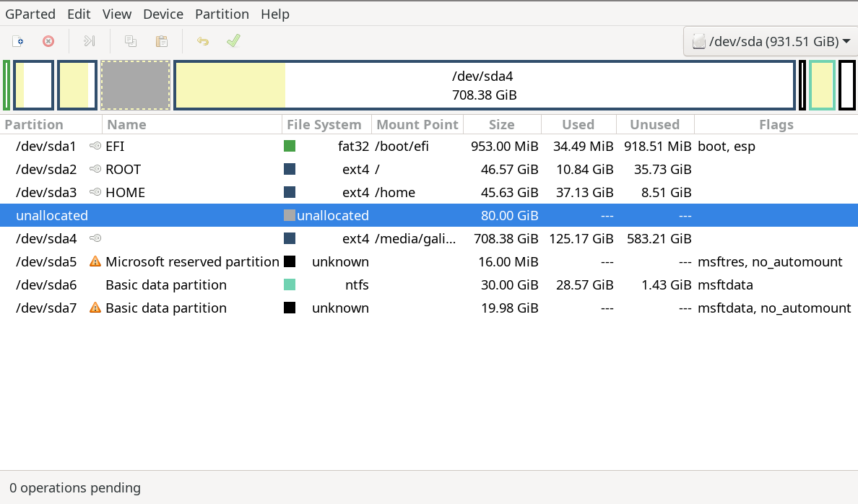Select the /dev/sda4 block in partition bar

click(484, 84)
